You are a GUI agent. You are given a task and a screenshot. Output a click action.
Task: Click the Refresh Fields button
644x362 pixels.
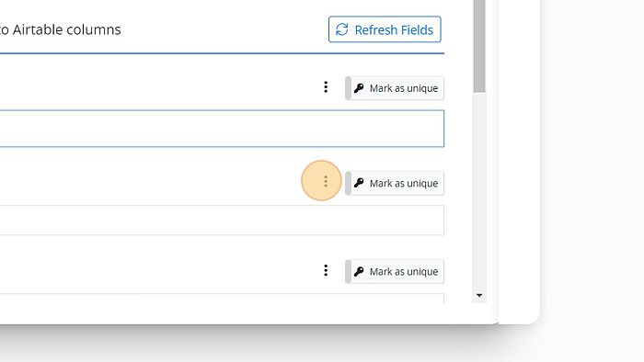pyautogui.click(x=385, y=29)
